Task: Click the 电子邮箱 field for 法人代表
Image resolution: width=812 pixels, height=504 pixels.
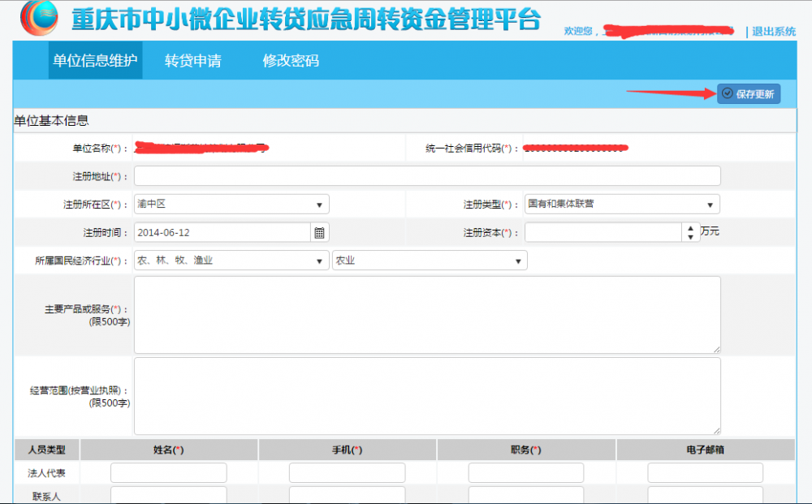Action: click(x=704, y=472)
